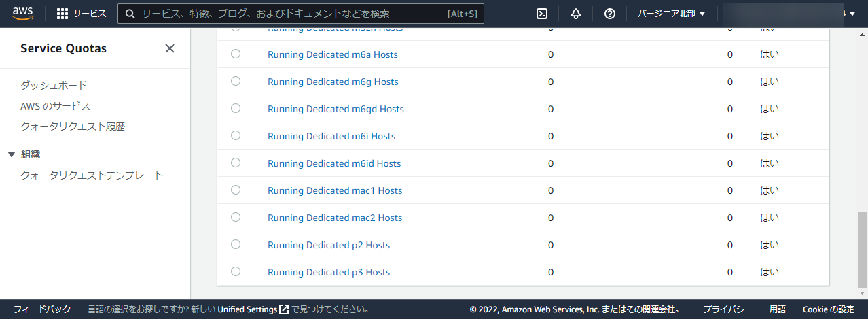Open the services grid menu icon
This screenshot has height=319, width=868.
(62, 14)
